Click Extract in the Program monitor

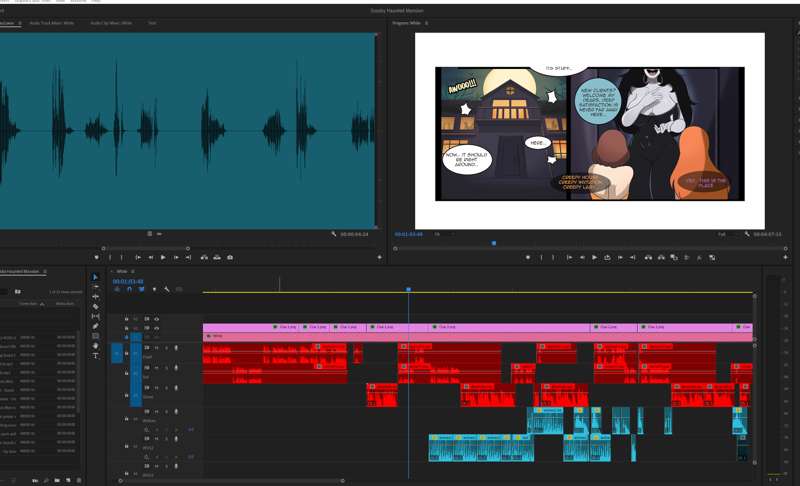(x=661, y=258)
